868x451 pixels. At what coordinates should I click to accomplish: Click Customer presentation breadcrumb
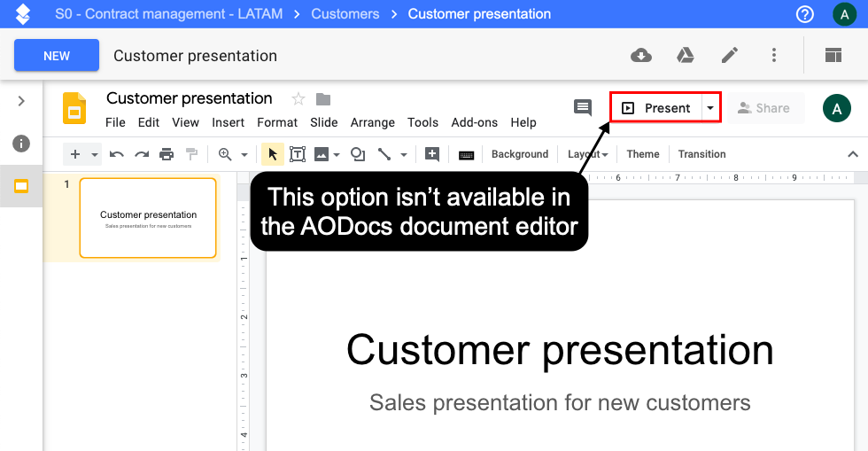(x=479, y=14)
